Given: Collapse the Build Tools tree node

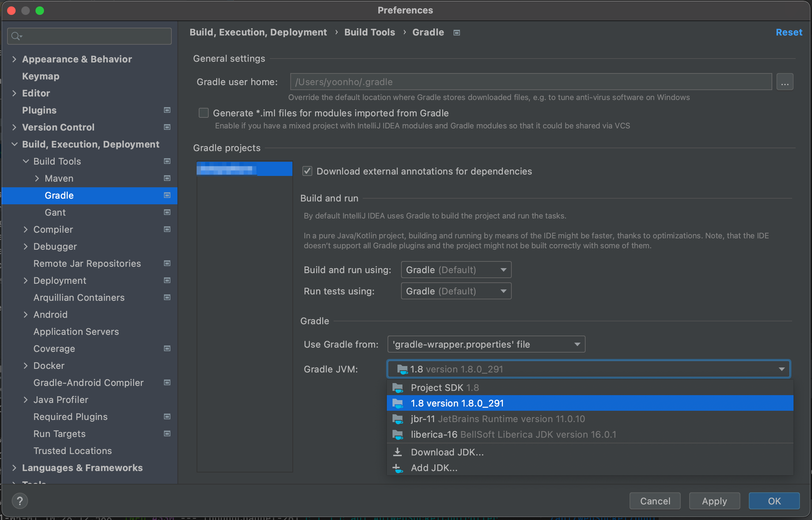Looking at the screenshot, I should (26, 161).
